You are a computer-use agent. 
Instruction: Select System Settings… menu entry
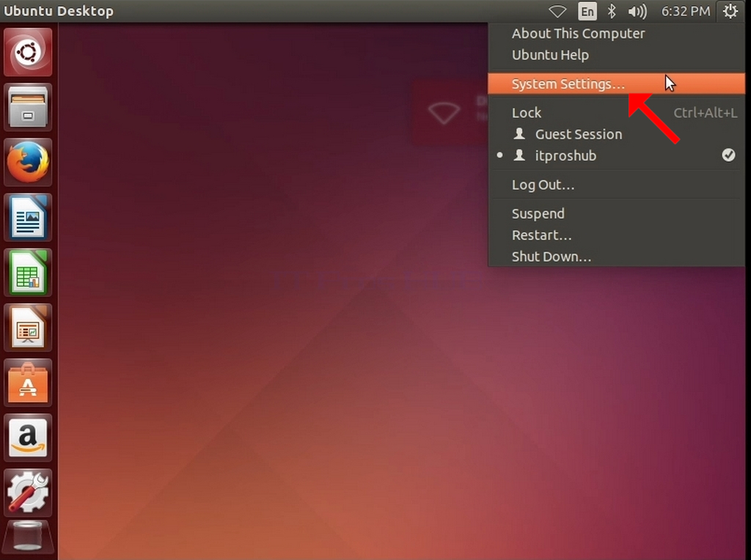point(616,84)
